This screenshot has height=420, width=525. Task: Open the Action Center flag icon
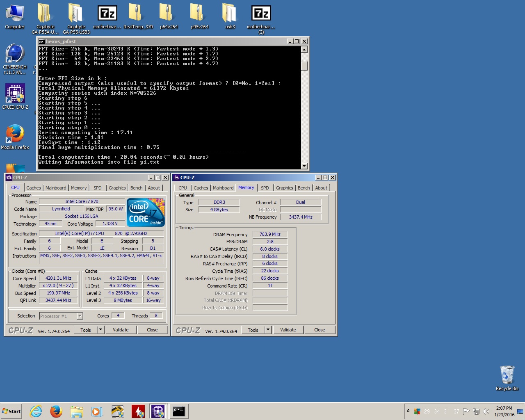pos(466,411)
